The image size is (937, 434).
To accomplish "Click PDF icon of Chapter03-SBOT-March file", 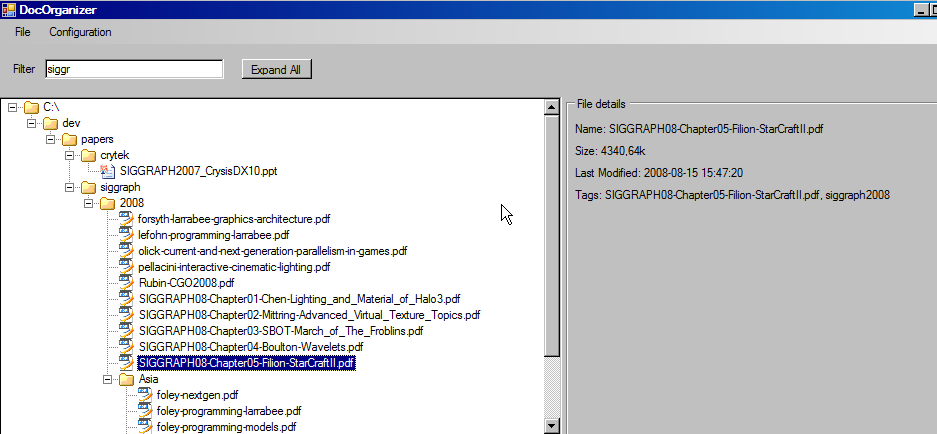I will coord(126,331).
